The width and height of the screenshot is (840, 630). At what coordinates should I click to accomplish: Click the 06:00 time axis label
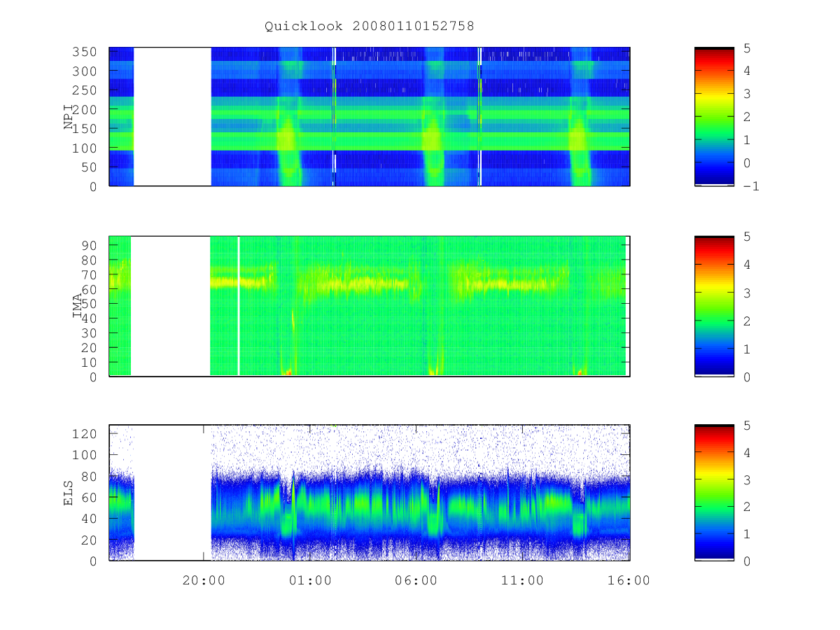click(x=416, y=580)
